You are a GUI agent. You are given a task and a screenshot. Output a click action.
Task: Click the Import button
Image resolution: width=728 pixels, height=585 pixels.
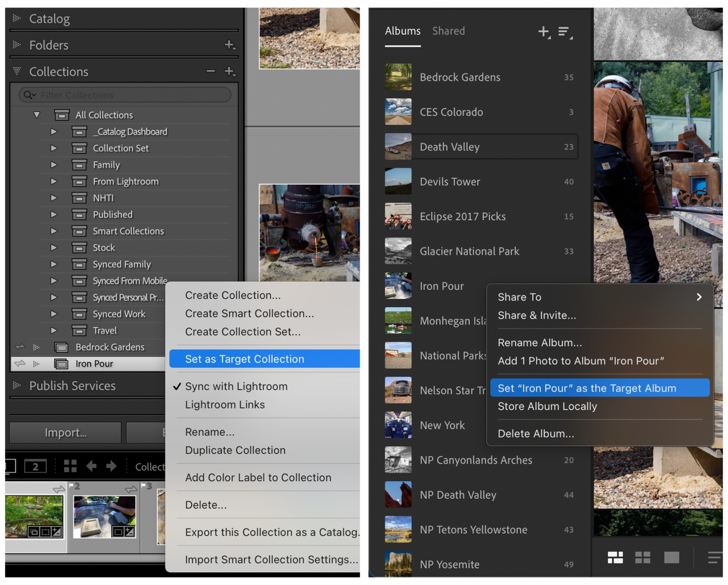pos(64,432)
